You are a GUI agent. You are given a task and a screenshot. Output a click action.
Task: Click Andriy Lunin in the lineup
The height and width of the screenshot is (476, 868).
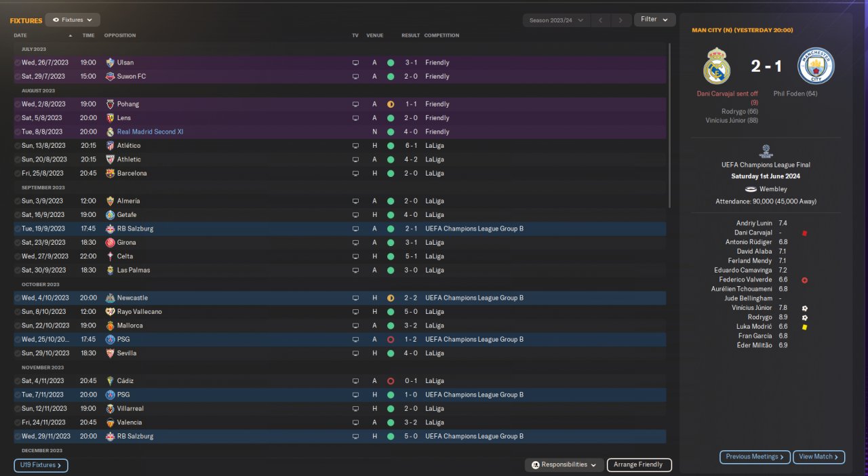[x=754, y=223]
